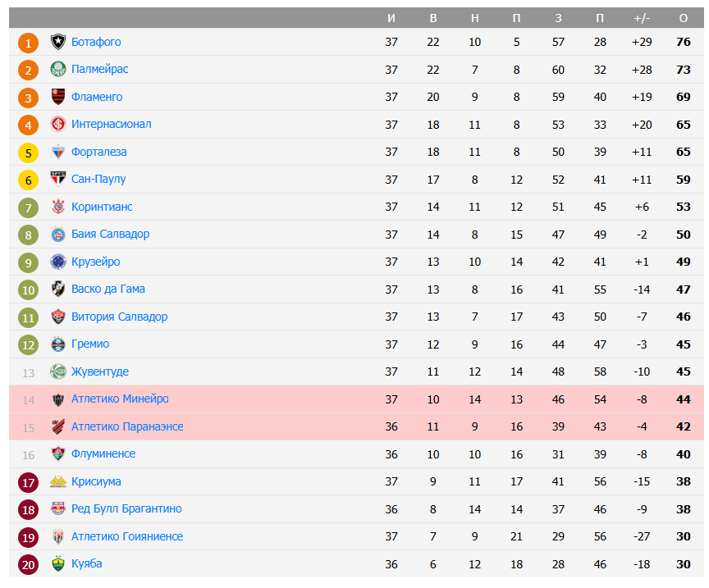The width and height of the screenshot is (709, 588).
Task: Click the Куяба club crest icon
Action: [57, 564]
